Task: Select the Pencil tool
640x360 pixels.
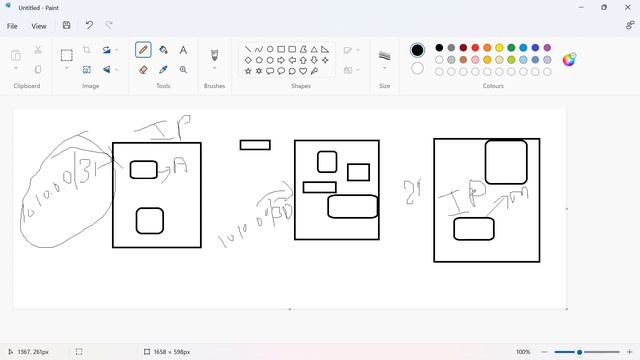Action: (143, 50)
